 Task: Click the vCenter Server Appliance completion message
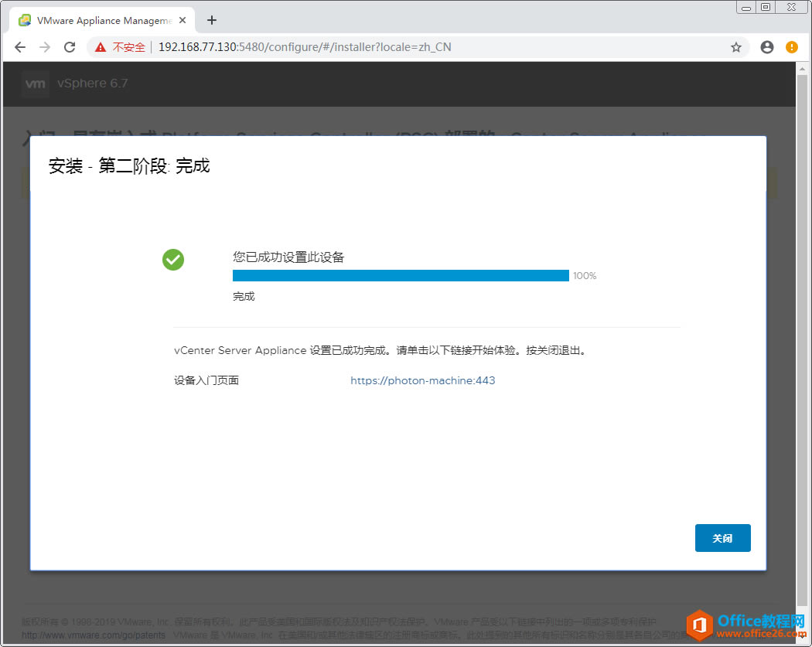(380, 350)
